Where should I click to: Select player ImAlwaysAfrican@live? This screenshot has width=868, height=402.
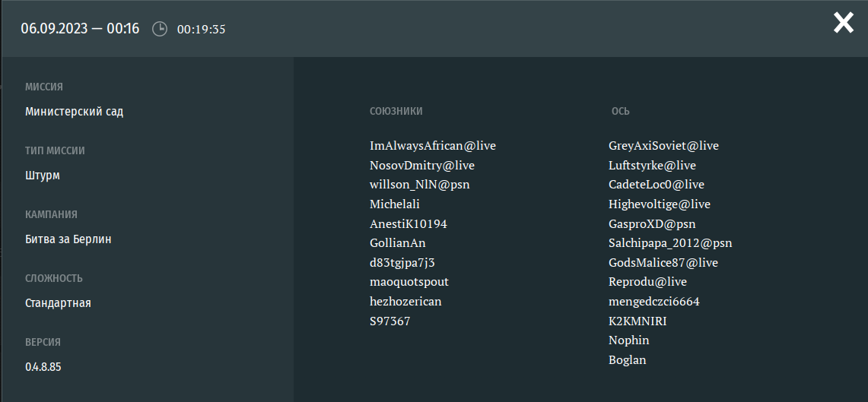[x=432, y=146]
